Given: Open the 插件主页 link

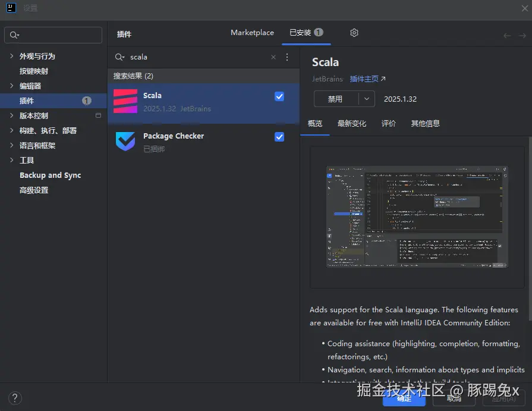Looking at the screenshot, I should pos(364,79).
